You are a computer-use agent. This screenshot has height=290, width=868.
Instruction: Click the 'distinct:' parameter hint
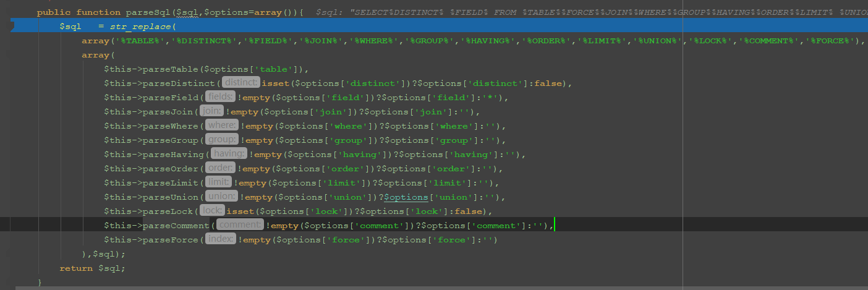[x=240, y=83]
